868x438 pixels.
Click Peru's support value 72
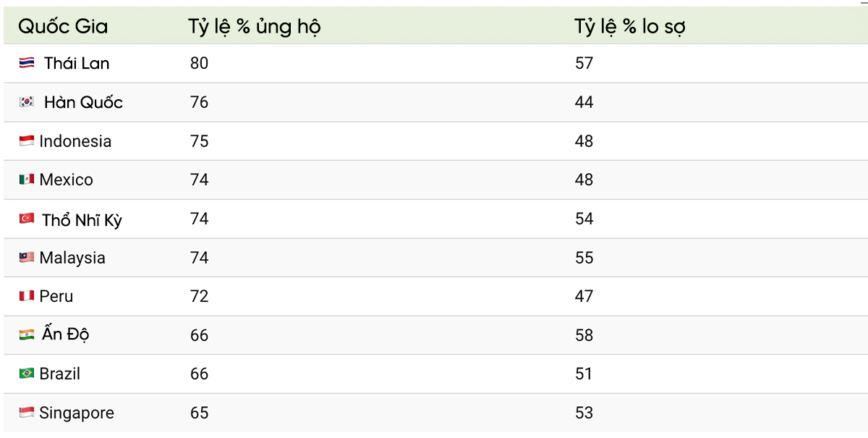click(x=199, y=296)
